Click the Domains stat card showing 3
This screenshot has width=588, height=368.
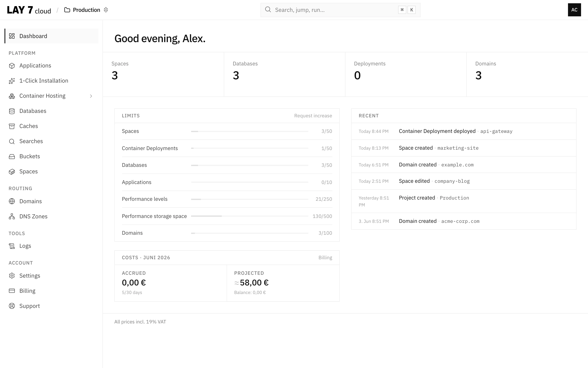[527, 74]
